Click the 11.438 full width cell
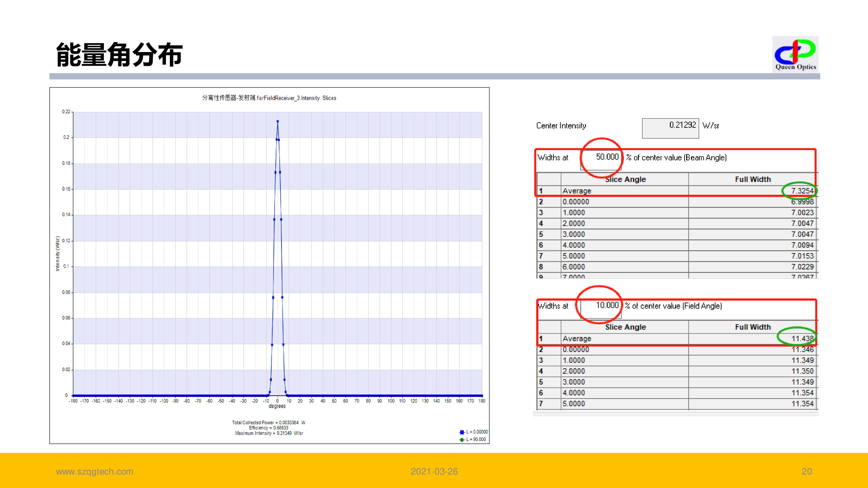868x488 pixels. click(802, 339)
